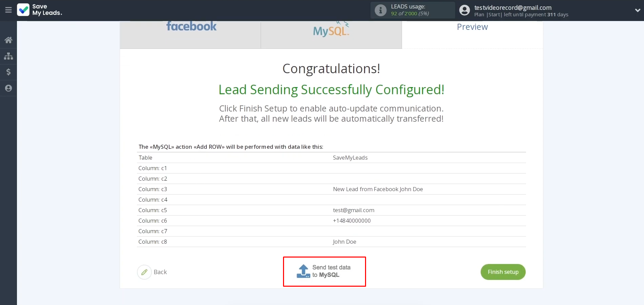Switch to the MySQL tab
Screen dimensions: 644x305
click(331, 34)
